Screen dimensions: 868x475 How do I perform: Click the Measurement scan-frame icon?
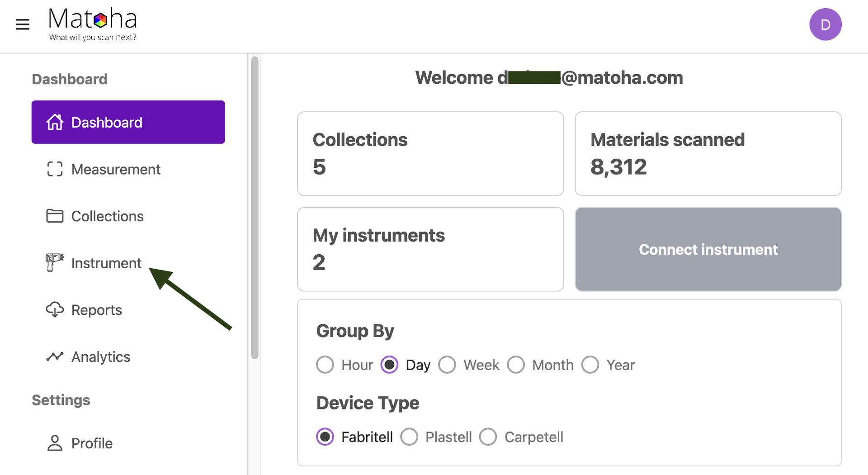[x=55, y=169]
